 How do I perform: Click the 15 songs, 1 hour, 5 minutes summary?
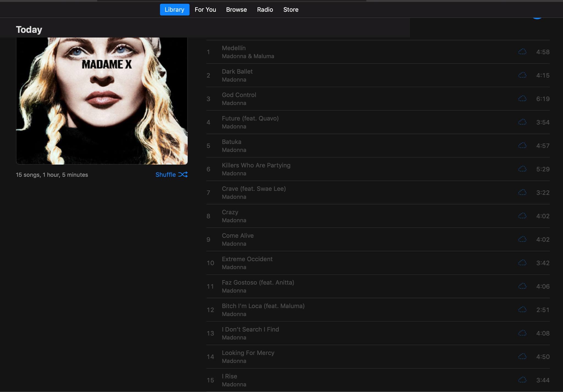pyautogui.click(x=52, y=175)
